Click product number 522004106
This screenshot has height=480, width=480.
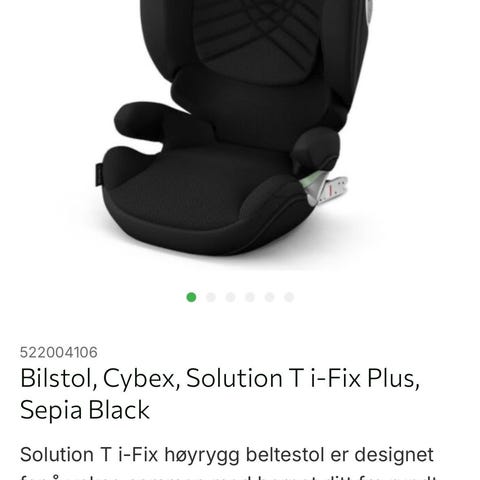[x=59, y=352]
